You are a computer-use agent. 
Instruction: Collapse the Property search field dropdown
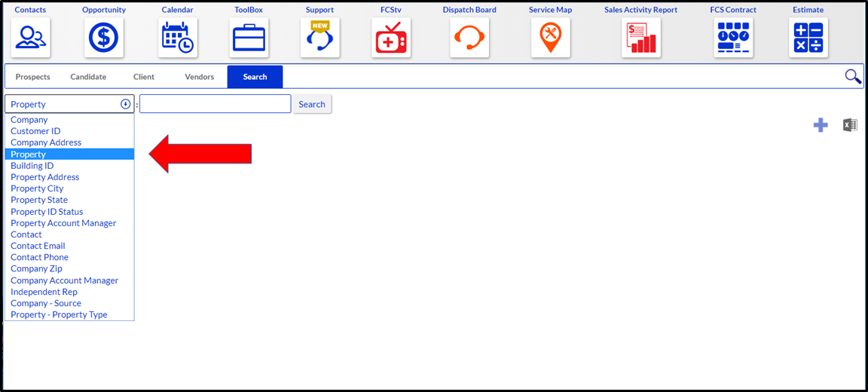[125, 104]
